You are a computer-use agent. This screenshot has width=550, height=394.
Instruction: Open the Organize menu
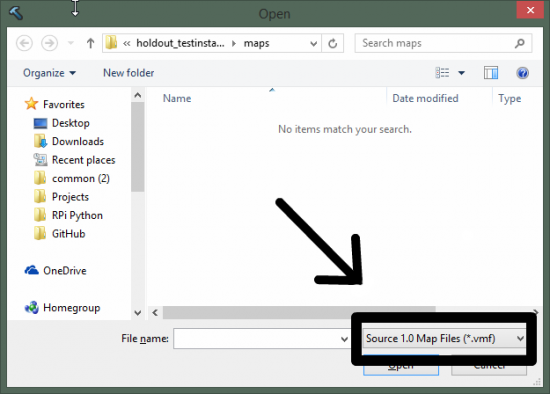[49, 73]
